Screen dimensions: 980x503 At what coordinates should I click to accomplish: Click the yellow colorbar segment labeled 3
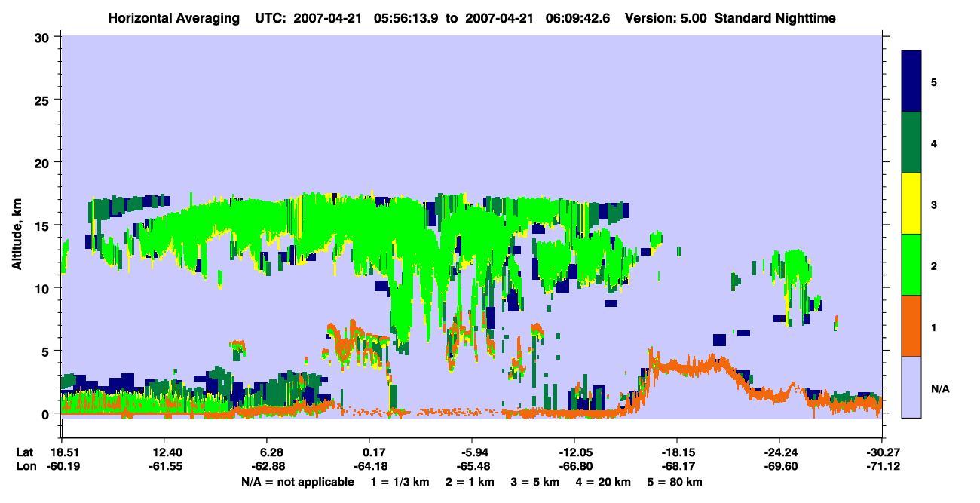(911, 204)
